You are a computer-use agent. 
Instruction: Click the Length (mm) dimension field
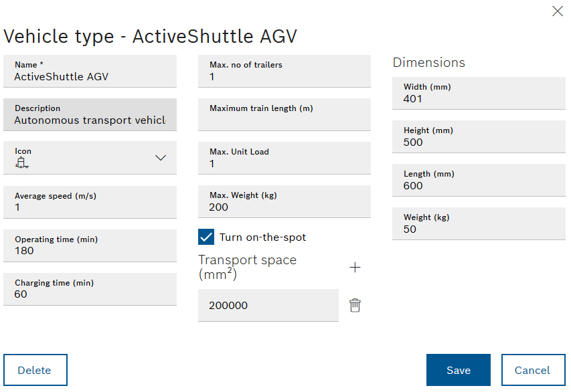pos(478,186)
